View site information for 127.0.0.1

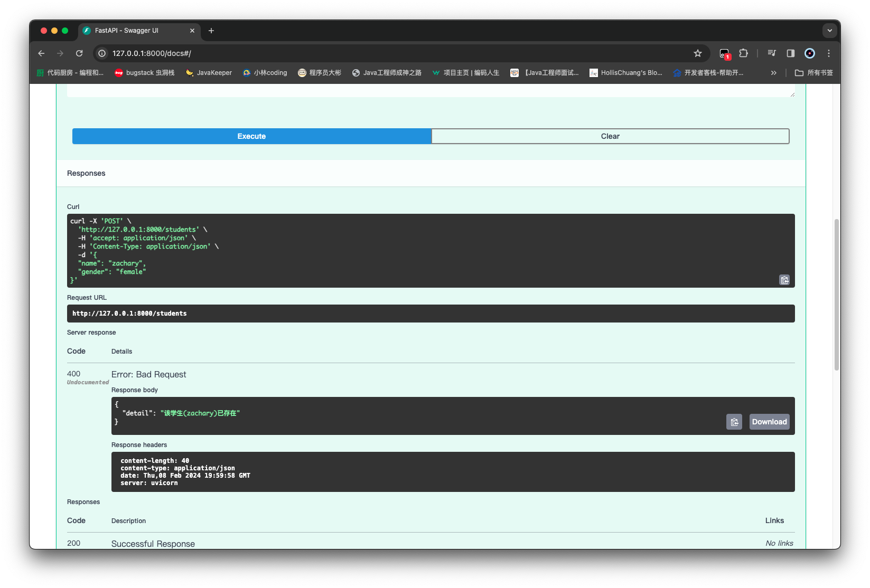point(102,53)
